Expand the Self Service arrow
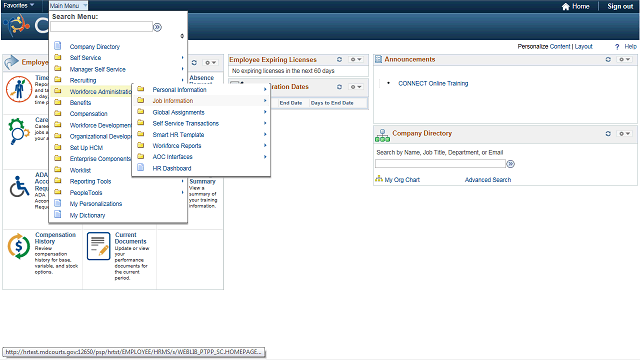This screenshot has width=640, height=360. coord(182,58)
